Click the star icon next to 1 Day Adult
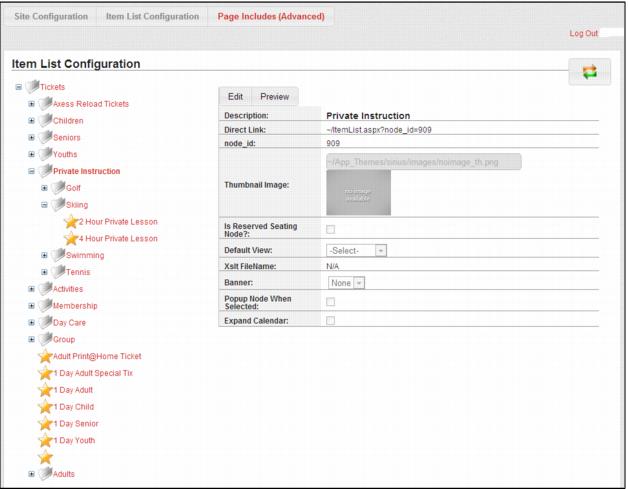 coord(45,390)
